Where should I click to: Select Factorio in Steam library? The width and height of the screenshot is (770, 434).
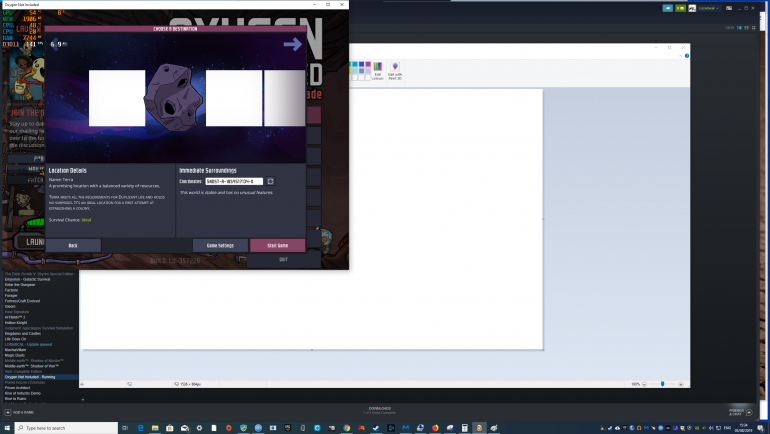pos(11,290)
